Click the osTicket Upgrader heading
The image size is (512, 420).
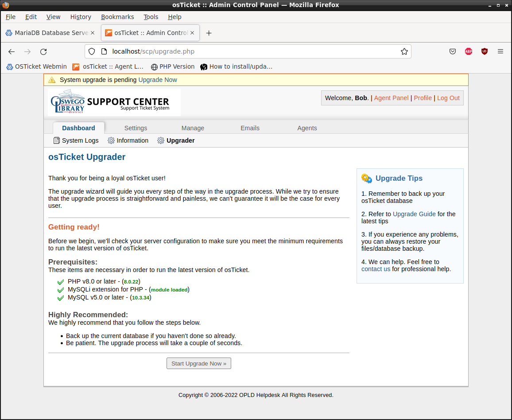click(x=87, y=157)
